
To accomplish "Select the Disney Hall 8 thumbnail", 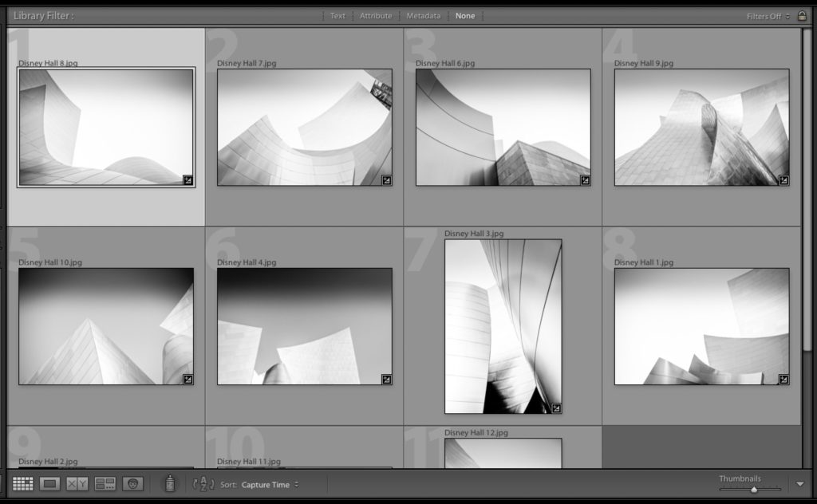I will click(x=106, y=127).
